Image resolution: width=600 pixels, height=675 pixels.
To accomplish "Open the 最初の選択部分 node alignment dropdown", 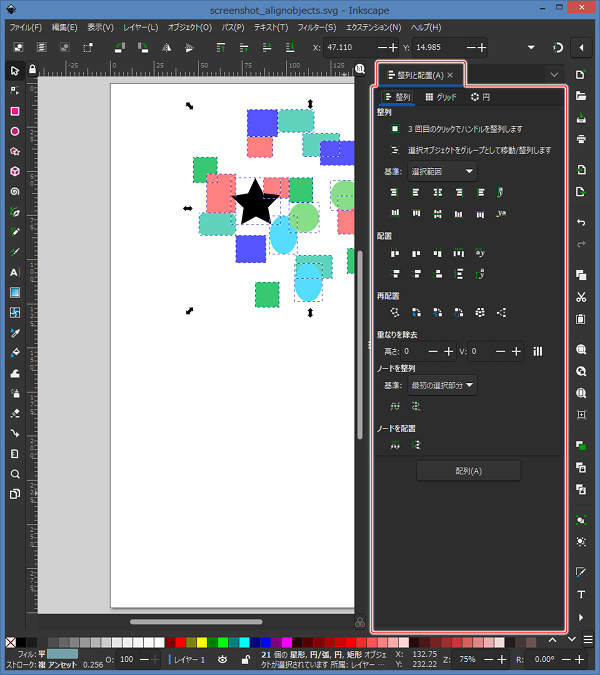I will pos(442,384).
